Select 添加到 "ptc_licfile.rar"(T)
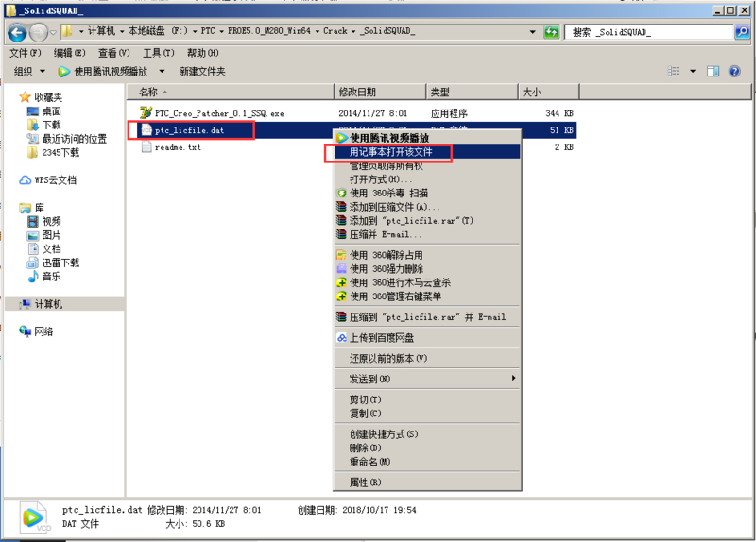 coord(428,221)
